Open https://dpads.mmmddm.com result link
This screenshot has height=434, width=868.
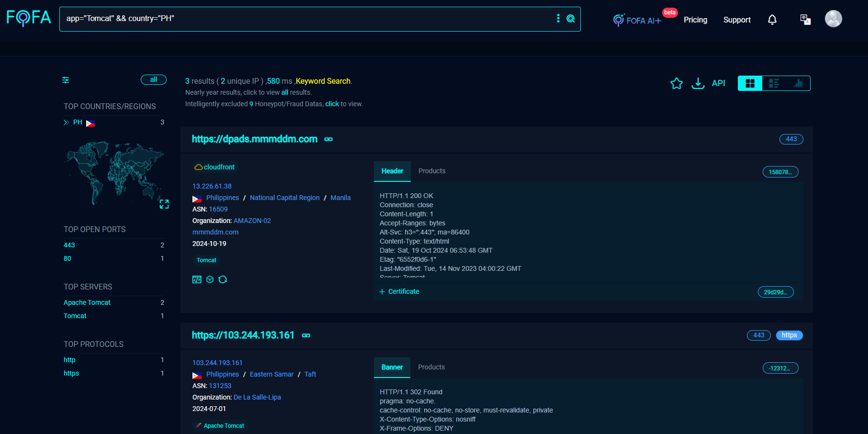[255, 139]
